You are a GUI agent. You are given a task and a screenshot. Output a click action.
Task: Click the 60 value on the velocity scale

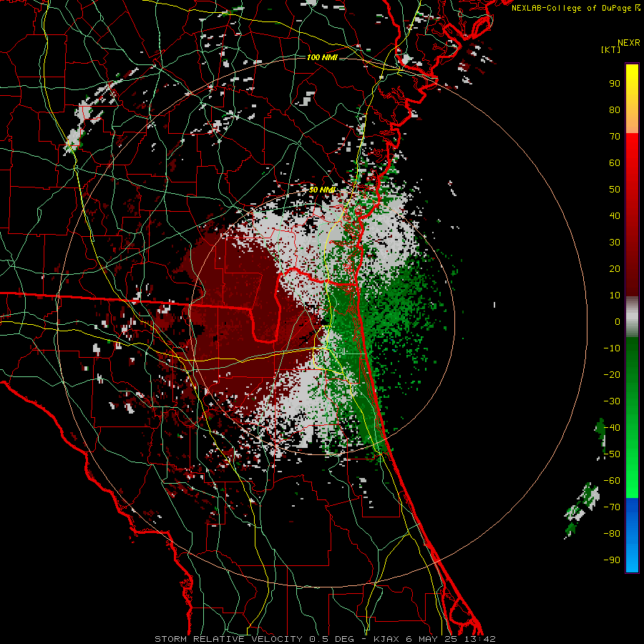[615, 162]
